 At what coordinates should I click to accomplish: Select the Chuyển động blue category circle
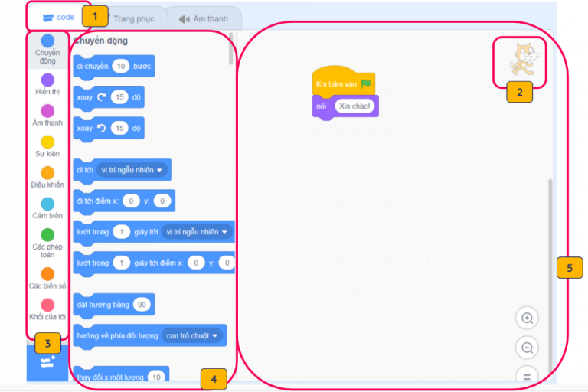47,41
